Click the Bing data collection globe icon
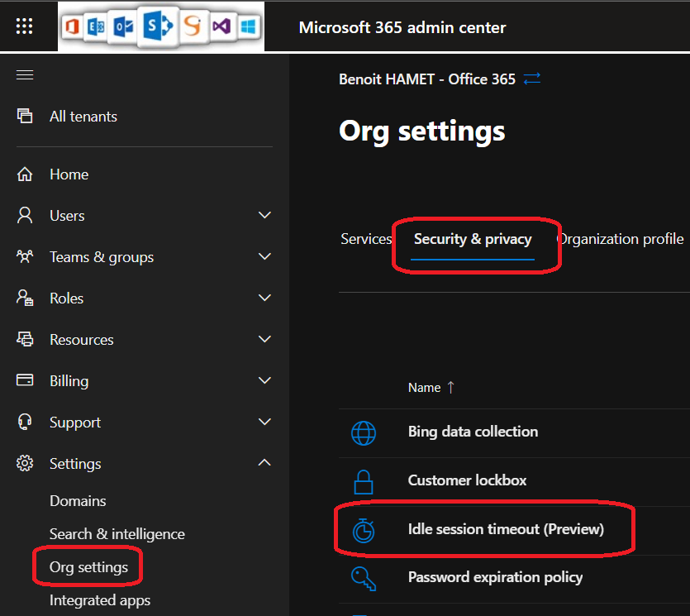 [x=363, y=432]
